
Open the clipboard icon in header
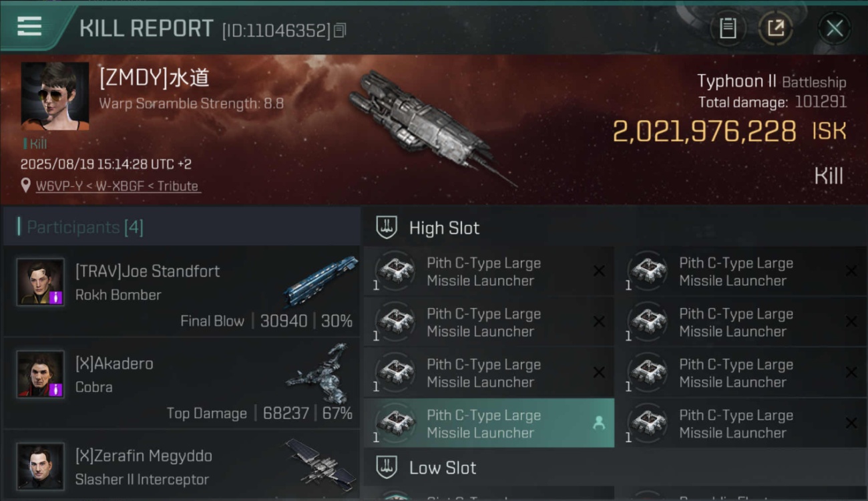(728, 28)
